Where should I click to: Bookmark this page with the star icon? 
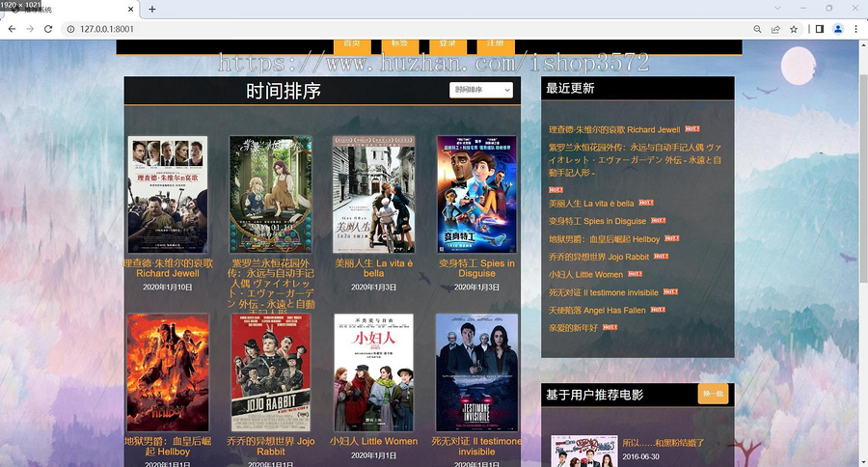[794, 29]
